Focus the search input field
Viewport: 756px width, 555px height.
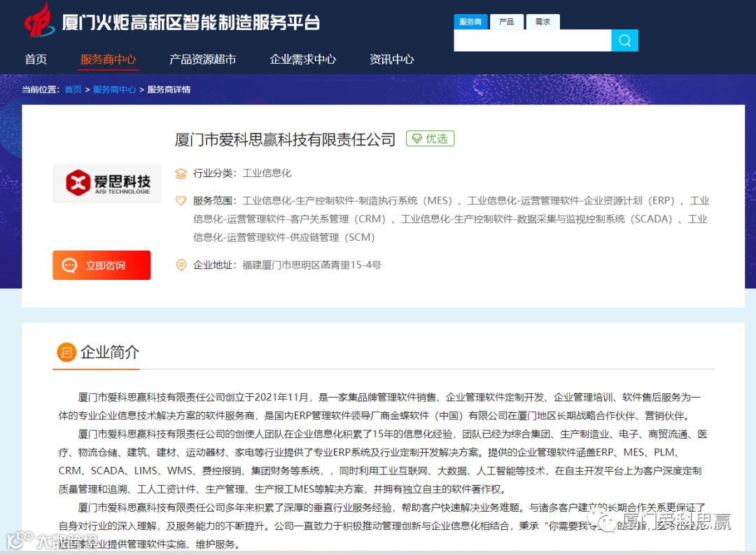532,41
